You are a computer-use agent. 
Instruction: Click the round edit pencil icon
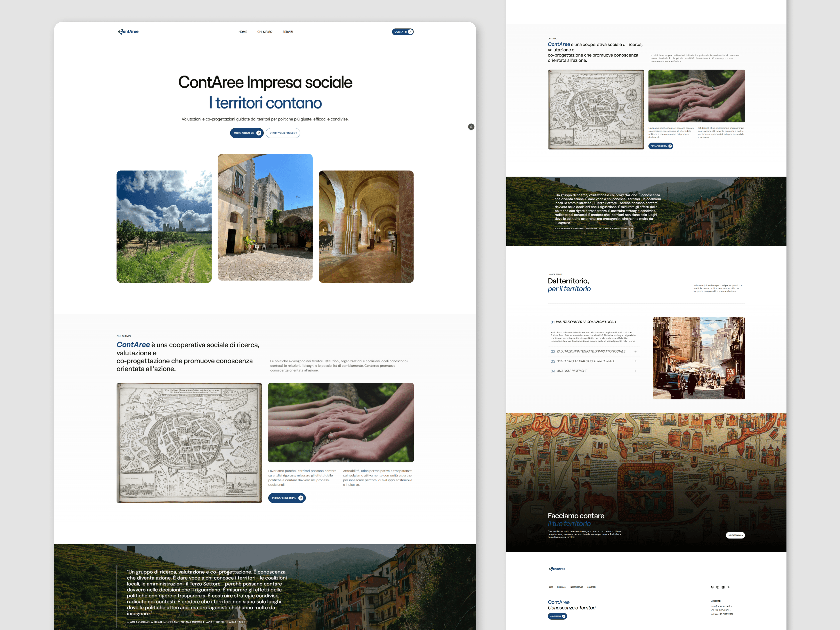(x=471, y=127)
